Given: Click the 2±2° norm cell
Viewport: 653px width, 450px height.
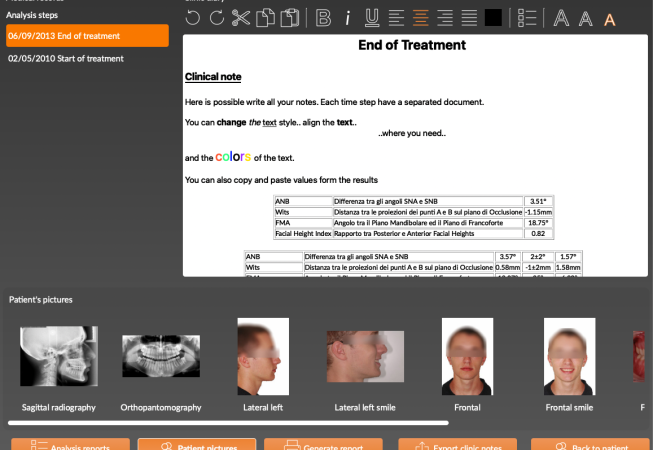Looking at the screenshot, I should point(538,256).
